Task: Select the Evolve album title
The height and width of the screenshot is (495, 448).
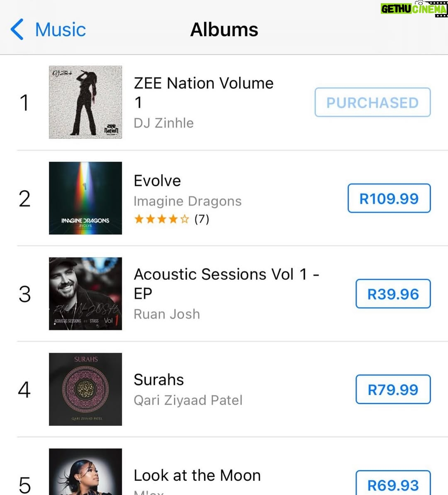Action: coord(157,181)
